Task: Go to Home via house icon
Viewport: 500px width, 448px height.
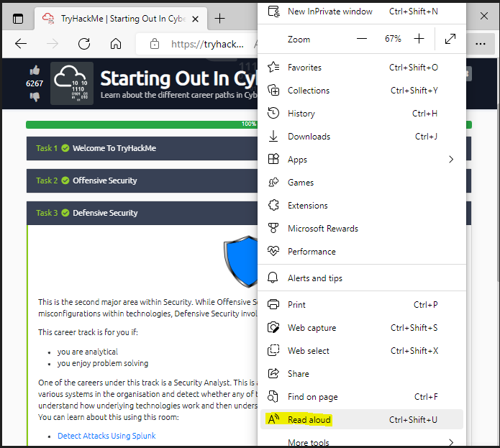Action: tap(116, 43)
